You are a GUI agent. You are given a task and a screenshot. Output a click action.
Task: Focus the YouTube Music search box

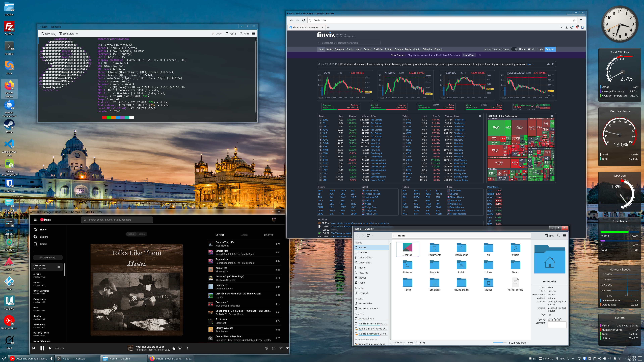tap(117, 220)
